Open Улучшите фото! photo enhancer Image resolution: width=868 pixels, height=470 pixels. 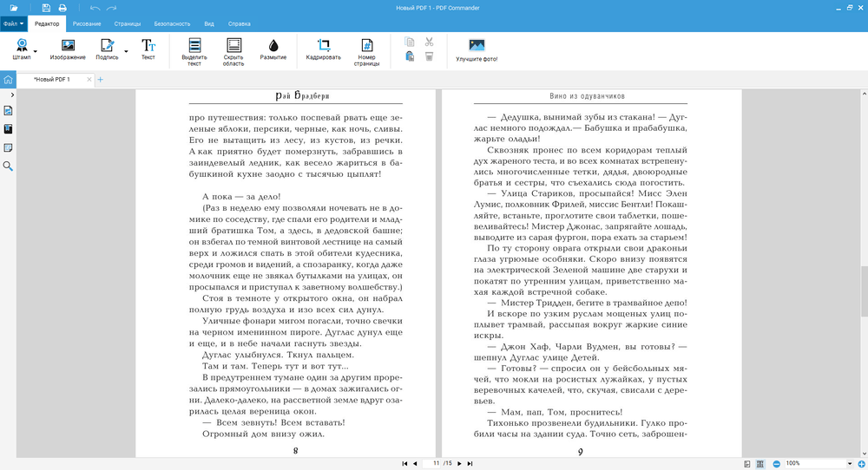pyautogui.click(x=477, y=50)
